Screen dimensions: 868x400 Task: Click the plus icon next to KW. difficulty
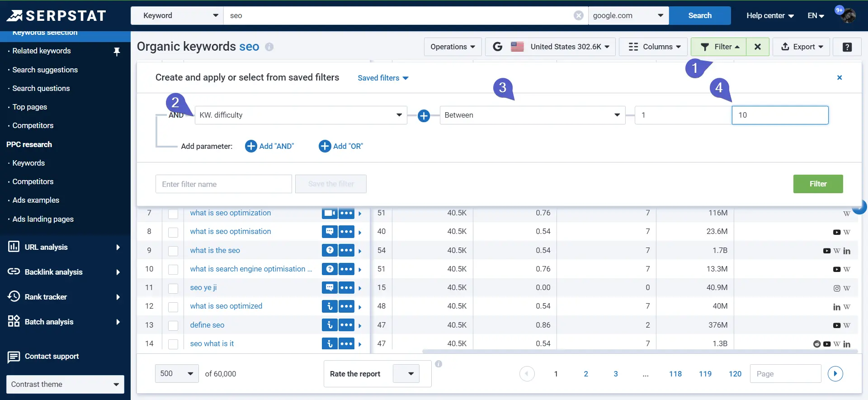[x=424, y=116]
